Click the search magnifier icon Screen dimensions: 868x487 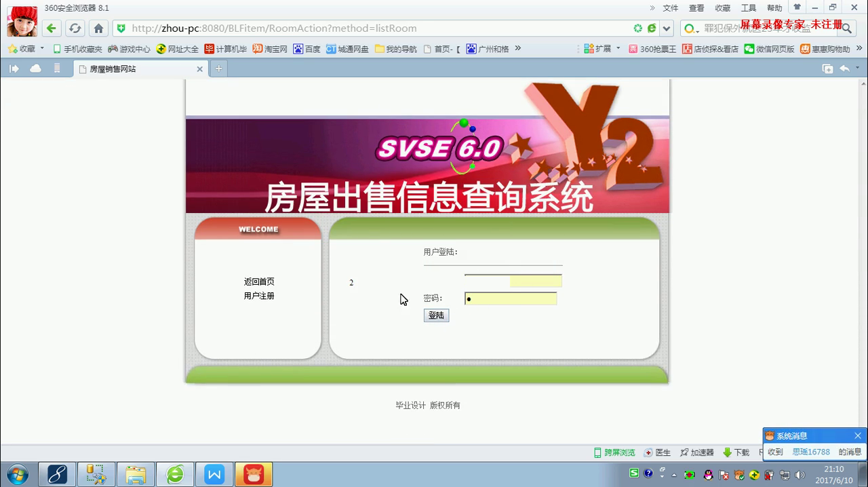(x=846, y=28)
